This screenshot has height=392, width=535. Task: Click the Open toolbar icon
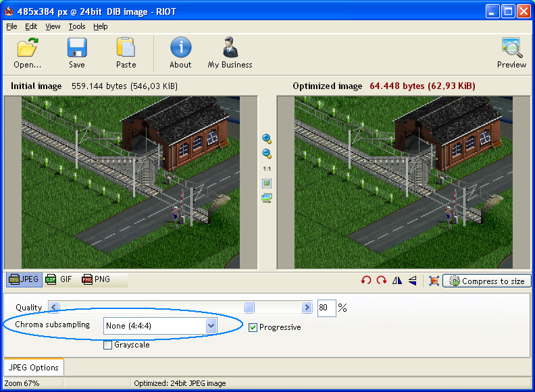[27, 47]
